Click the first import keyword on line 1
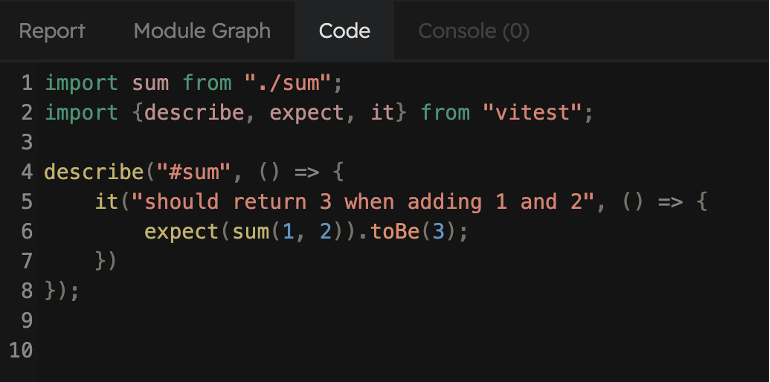Image resolution: width=770 pixels, height=382 pixels. point(82,83)
